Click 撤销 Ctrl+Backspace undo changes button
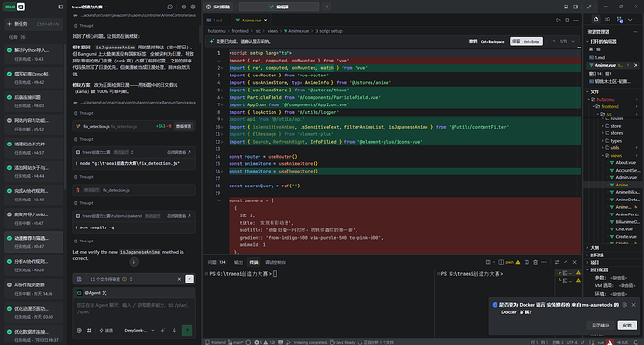Viewport: 644px width, 345px height. click(486, 41)
